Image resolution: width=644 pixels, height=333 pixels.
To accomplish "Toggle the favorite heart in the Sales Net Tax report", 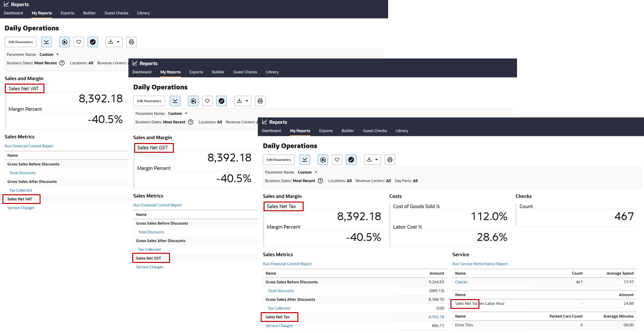I will (x=337, y=159).
